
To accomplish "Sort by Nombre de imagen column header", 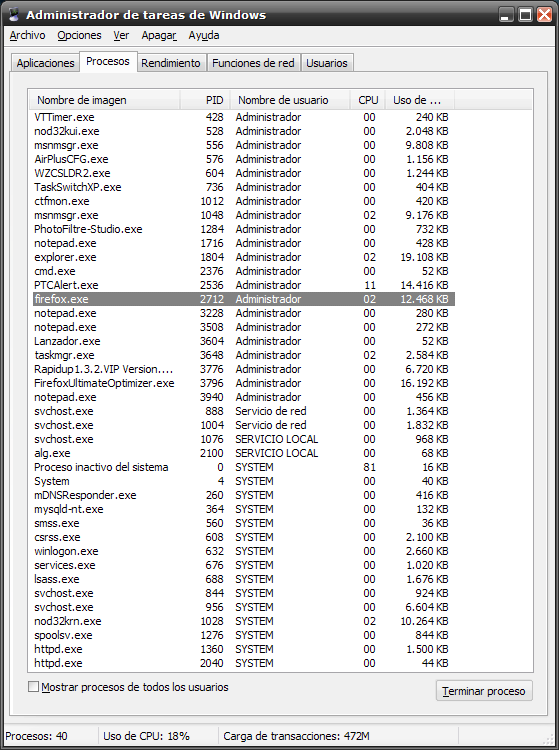I will click(x=104, y=100).
